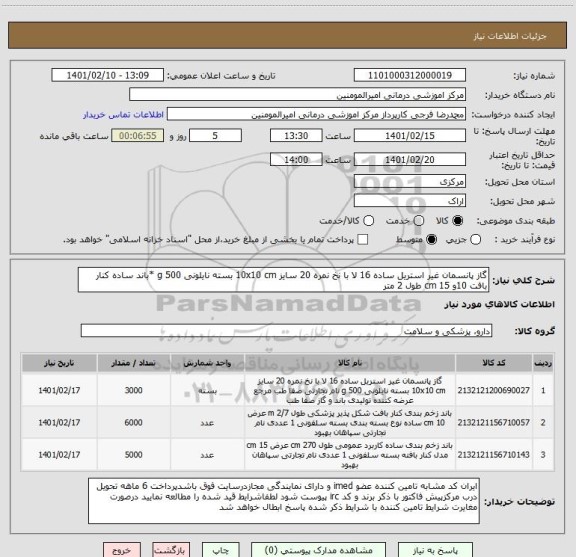Click quantity 6000 in row 2
Screen dimensions: 576x557
[x=133, y=423]
